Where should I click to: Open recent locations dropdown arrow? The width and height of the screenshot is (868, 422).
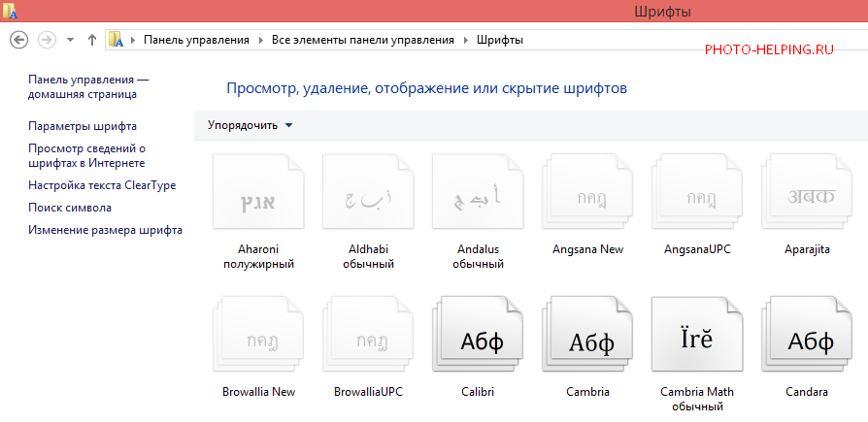tap(70, 41)
